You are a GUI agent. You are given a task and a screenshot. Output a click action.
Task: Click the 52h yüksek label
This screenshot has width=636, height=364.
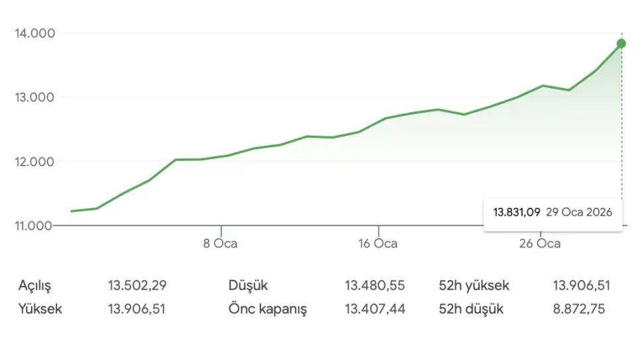474,286
